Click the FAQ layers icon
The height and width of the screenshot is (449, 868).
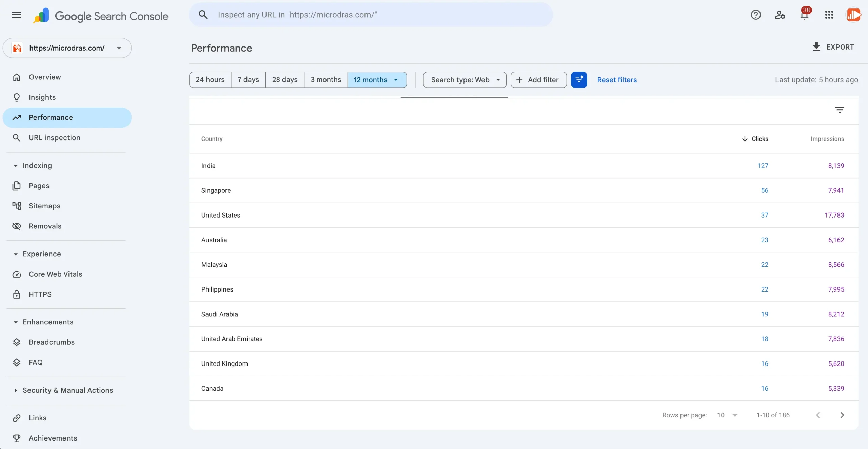[x=17, y=362]
